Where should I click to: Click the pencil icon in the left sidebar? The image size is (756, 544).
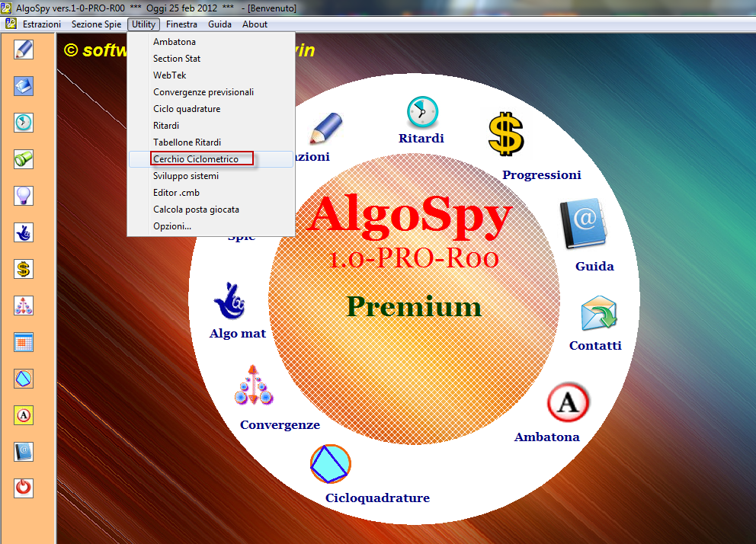coord(24,50)
